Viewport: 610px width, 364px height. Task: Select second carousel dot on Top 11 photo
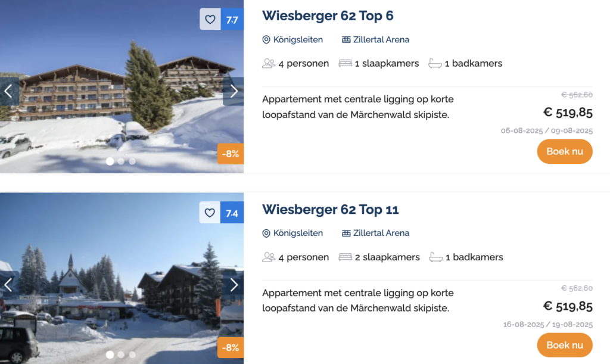(121, 354)
